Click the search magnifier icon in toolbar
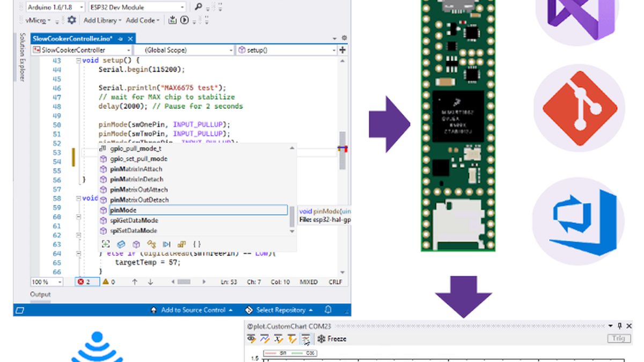 tap(199, 7)
